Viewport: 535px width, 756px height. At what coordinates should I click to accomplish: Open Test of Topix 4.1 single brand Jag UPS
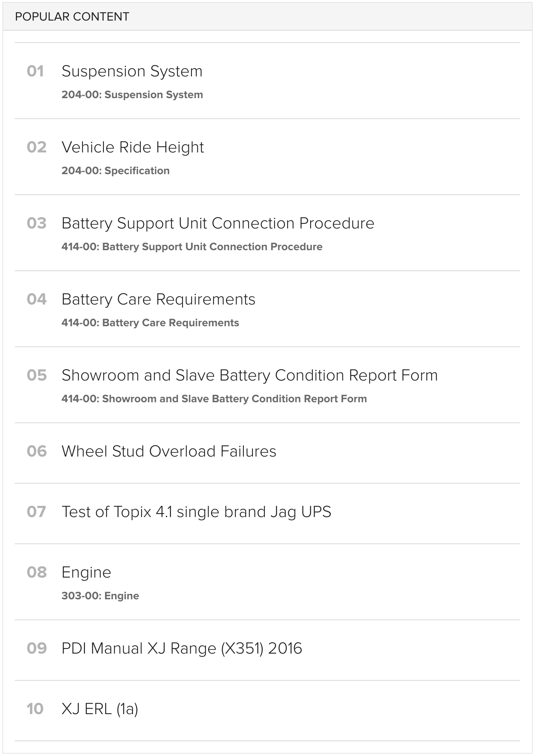coord(197,512)
